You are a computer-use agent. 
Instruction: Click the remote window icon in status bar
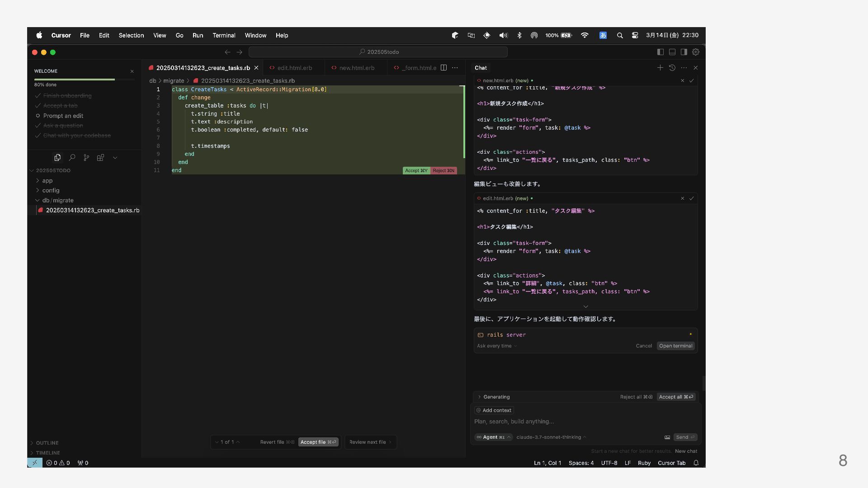point(35,463)
